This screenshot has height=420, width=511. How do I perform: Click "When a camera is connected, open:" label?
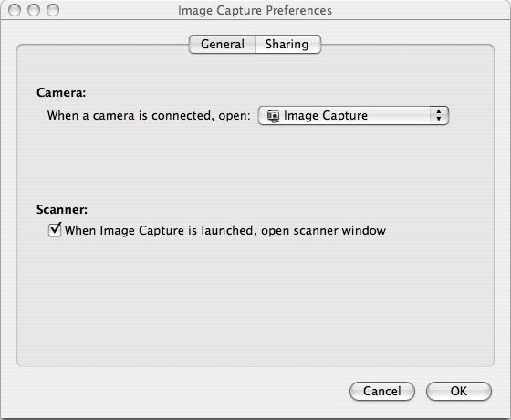[149, 115]
